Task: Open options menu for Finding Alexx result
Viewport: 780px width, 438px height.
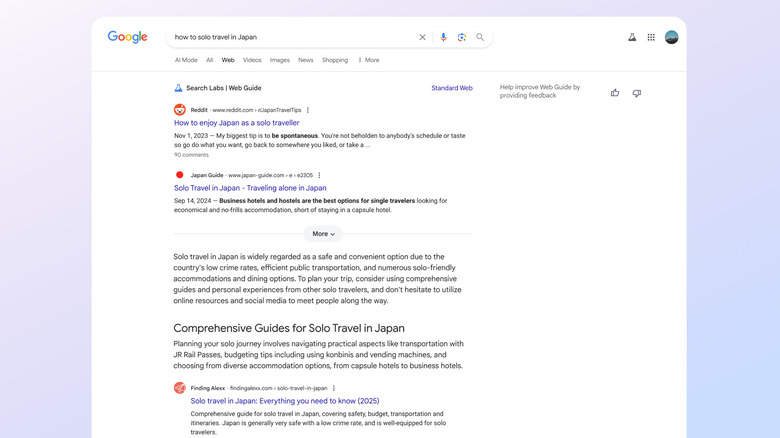Action: click(x=334, y=388)
